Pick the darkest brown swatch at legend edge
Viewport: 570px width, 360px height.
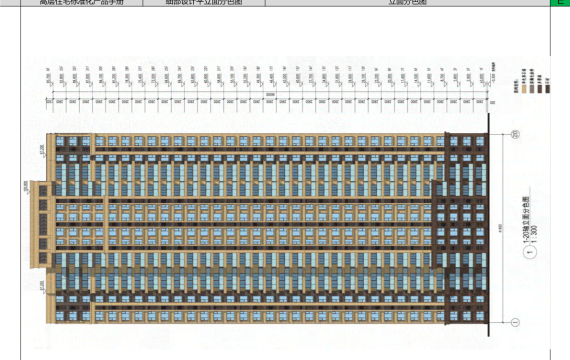pyautogui.click(x=548, y=89)
